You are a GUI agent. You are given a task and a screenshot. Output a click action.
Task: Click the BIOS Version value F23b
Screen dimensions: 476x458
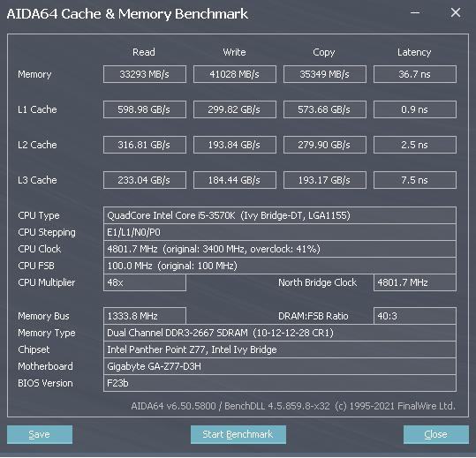click(280, 383)
